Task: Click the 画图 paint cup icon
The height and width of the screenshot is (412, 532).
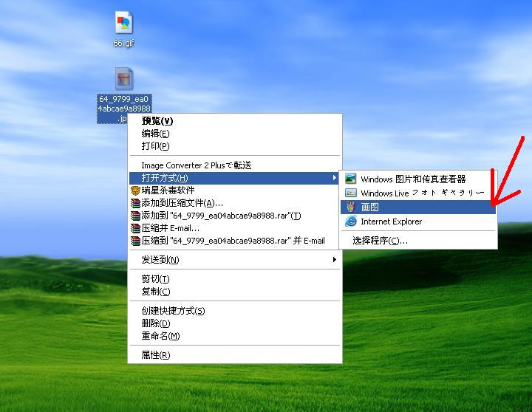Action: pos(350,207)
